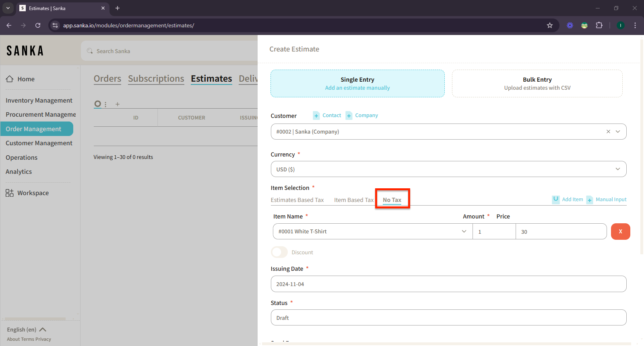Expand the Item Name dropdown
Viewport: 644px width, 346px height.
coord(464,231)
